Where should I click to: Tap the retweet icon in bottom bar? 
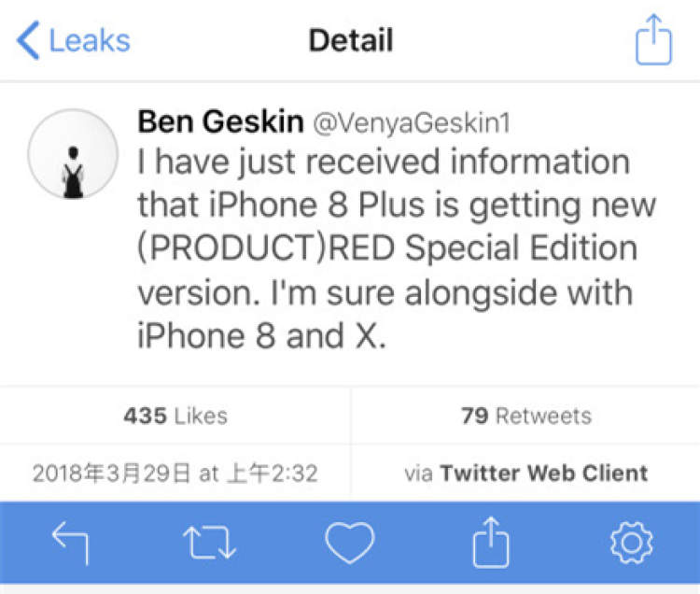click(209, 543)
